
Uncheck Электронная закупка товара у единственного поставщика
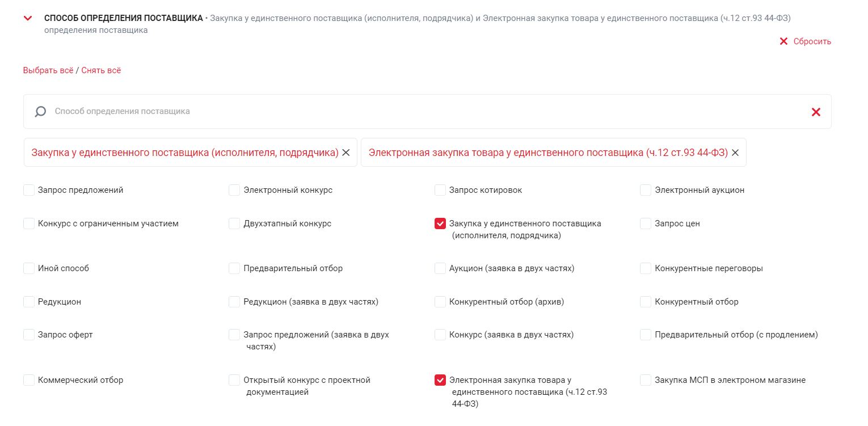click(x=440, y=380)
